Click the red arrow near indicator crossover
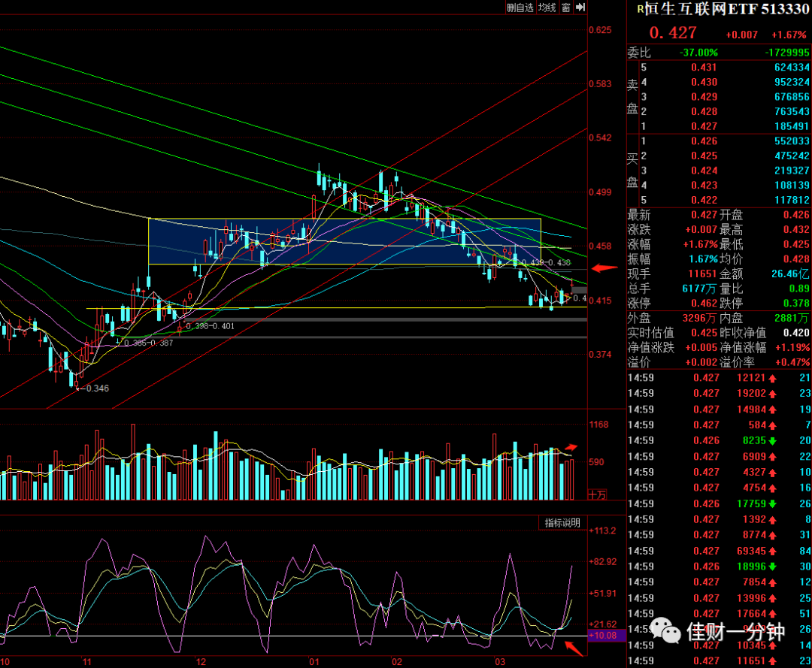812x668 pixels. coord(573,648)
